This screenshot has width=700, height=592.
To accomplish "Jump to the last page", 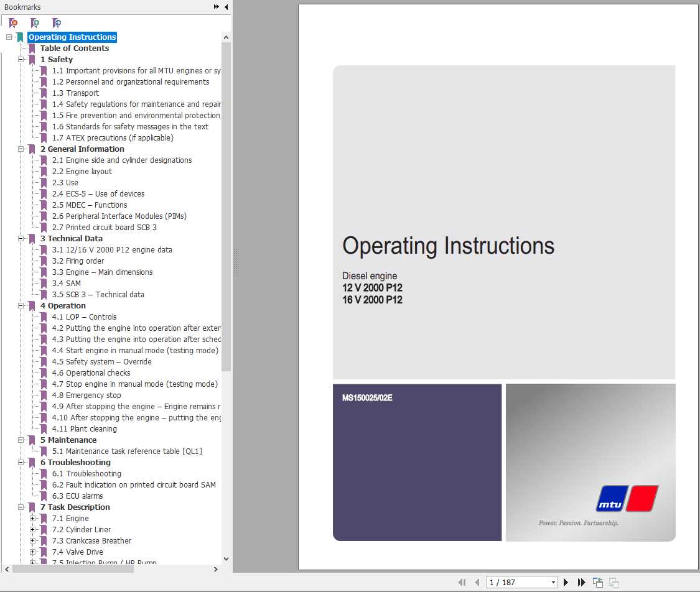I will (581, 582).
